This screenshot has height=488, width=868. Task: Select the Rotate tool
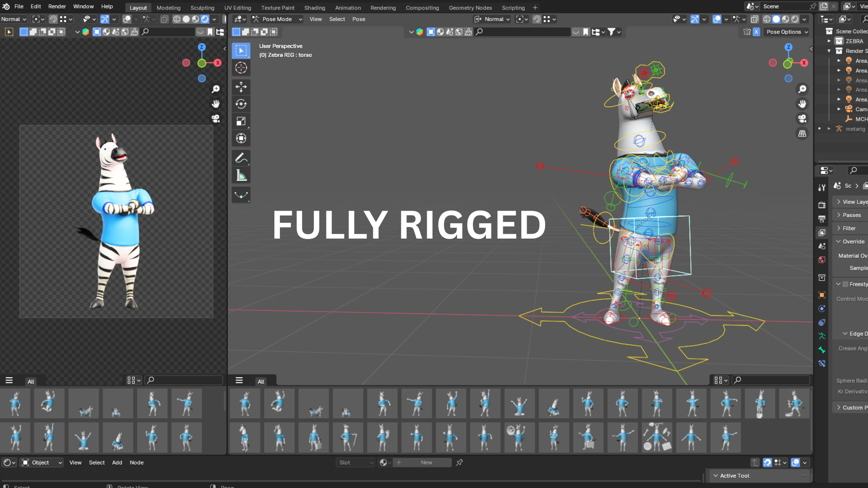241,104
